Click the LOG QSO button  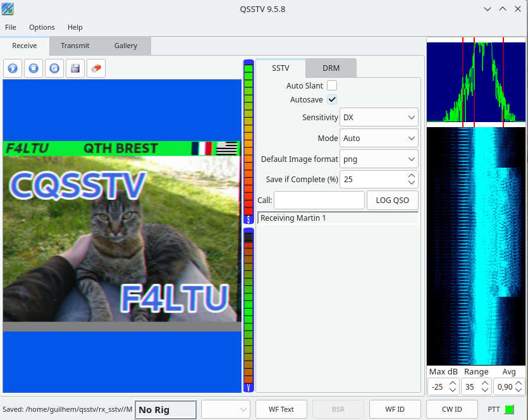point(392,201)
